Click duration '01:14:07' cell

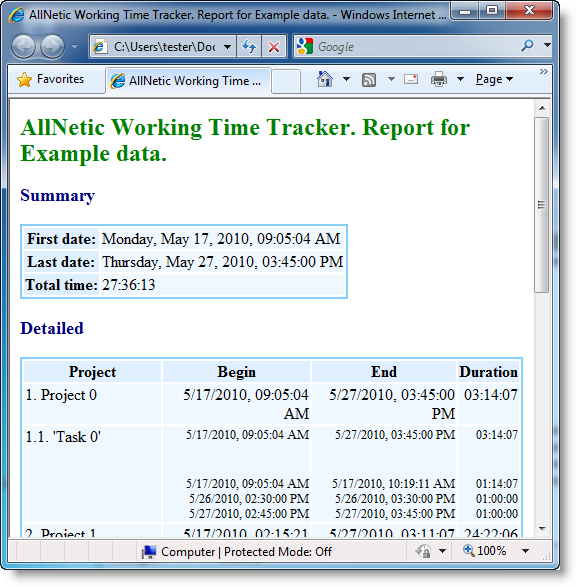pyautogui.click(x=496, y=484)
